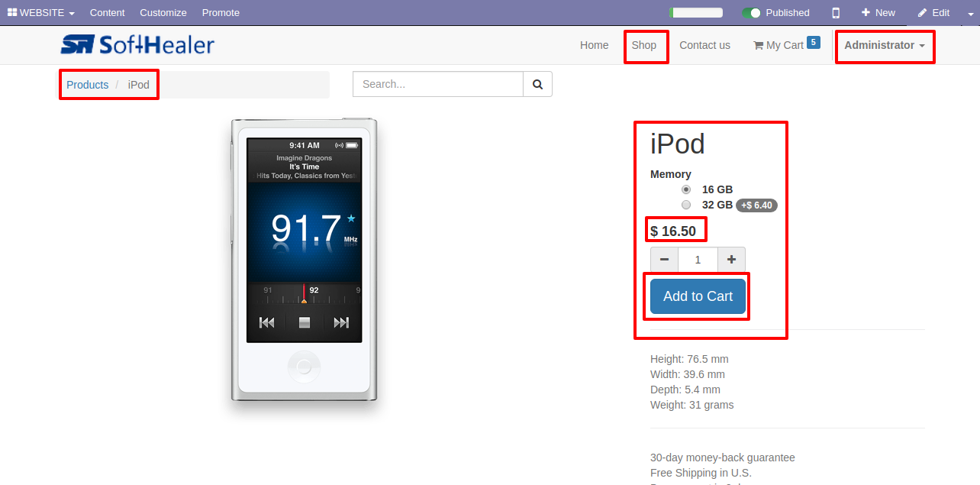980x485 pixels.
Task: Click the quantity input field
Action: tap(698, 260)
